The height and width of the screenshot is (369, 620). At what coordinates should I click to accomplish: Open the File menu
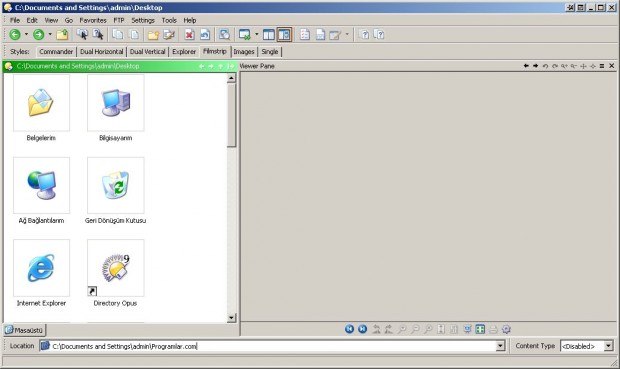coord(15,20)
